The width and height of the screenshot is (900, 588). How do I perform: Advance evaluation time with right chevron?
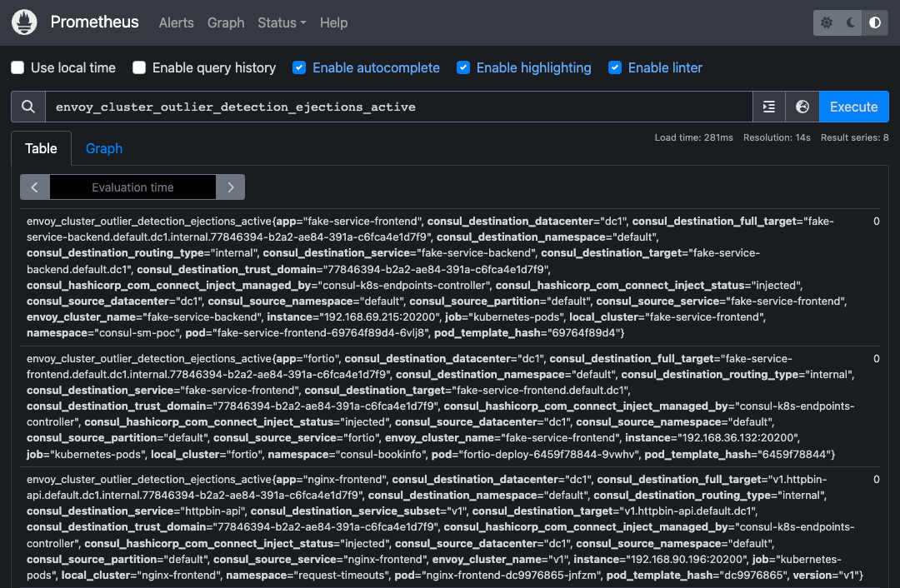[230, 187]
